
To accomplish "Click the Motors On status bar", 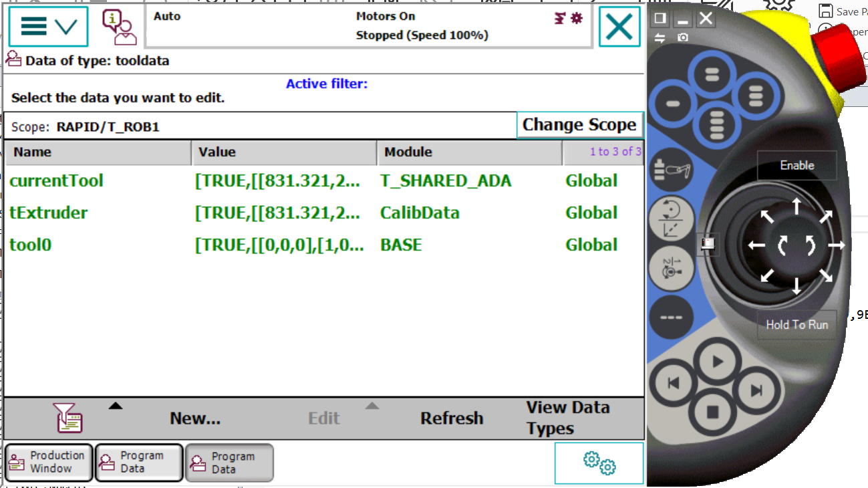I will point(368,27).
